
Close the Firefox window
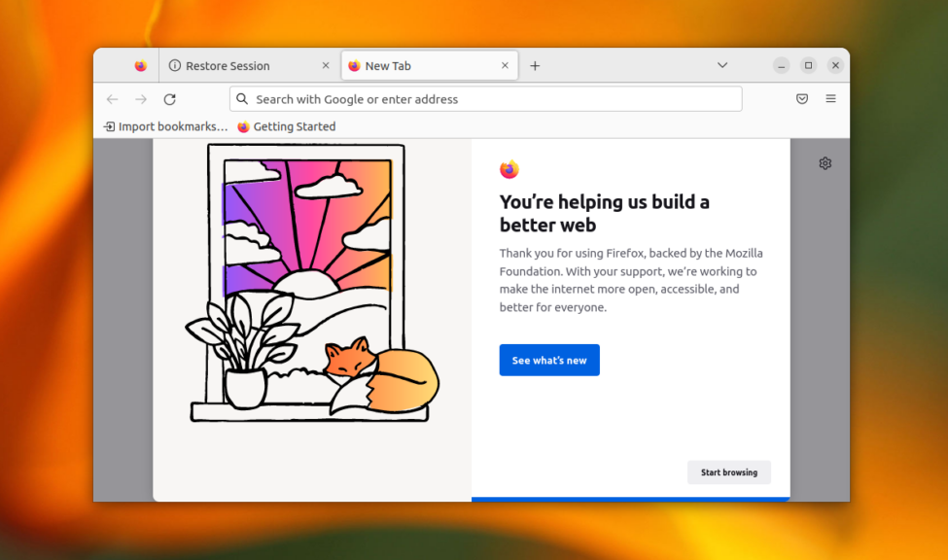tap(835, 65)
